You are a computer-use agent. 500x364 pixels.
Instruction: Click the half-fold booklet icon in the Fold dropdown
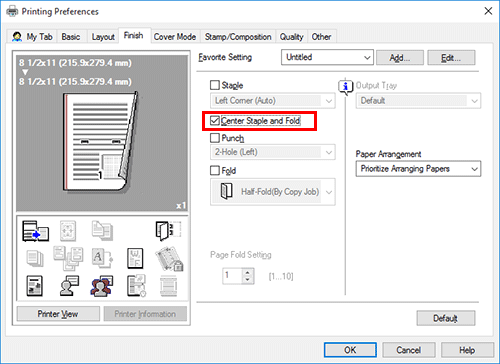pyautogui.click(x=227, y=191)
